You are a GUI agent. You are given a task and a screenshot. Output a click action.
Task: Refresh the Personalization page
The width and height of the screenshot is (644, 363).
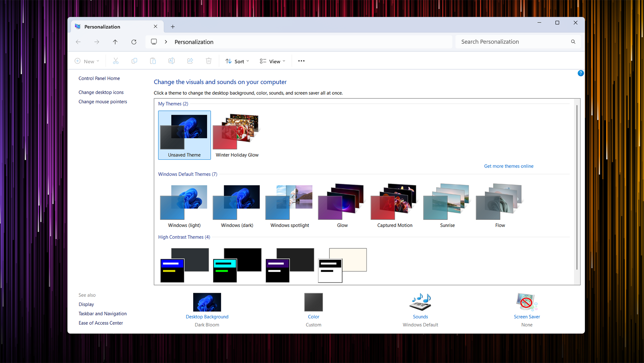(x=134, y=42)
